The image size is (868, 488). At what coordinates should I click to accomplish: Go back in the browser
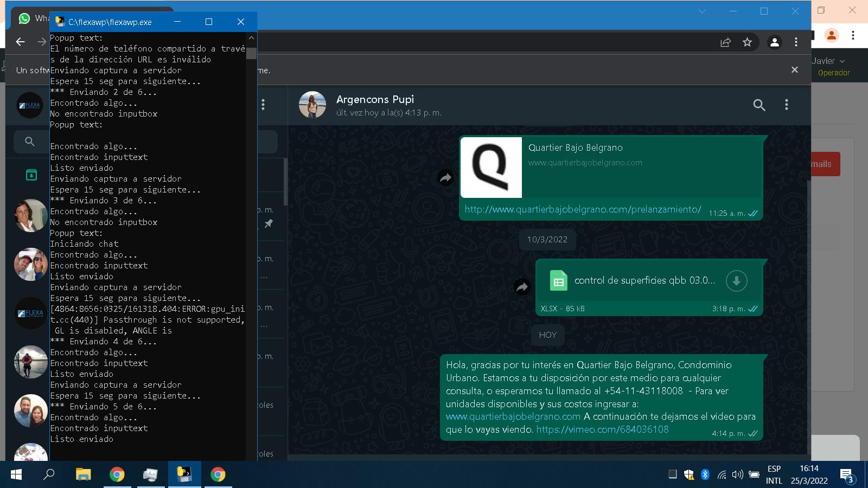pyautogui.click(x=21, y=42)
